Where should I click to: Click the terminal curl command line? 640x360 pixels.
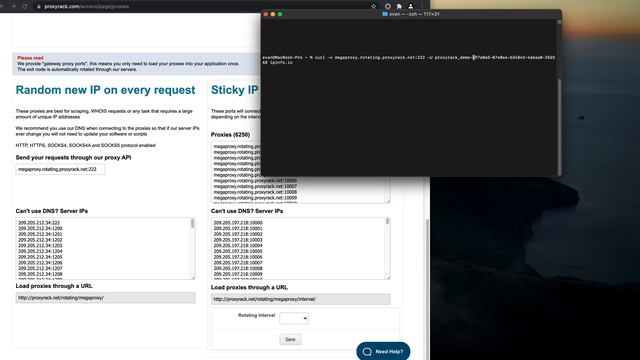click(x=409, y=60)
